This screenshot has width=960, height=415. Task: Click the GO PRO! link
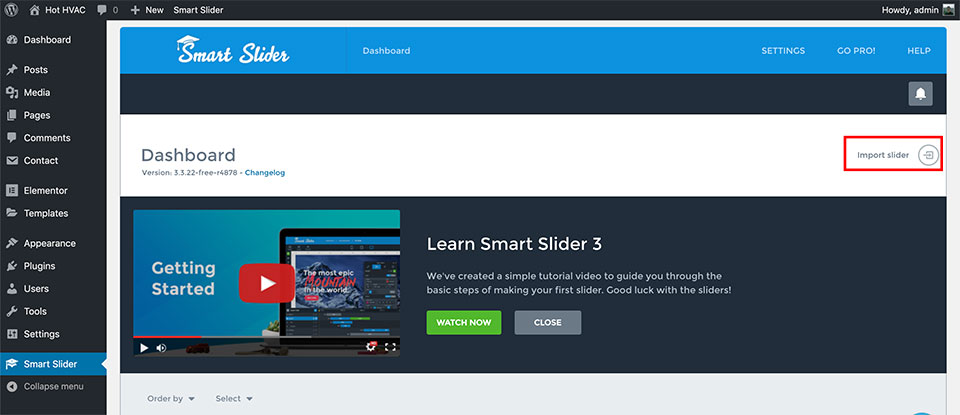coord(856,51)
